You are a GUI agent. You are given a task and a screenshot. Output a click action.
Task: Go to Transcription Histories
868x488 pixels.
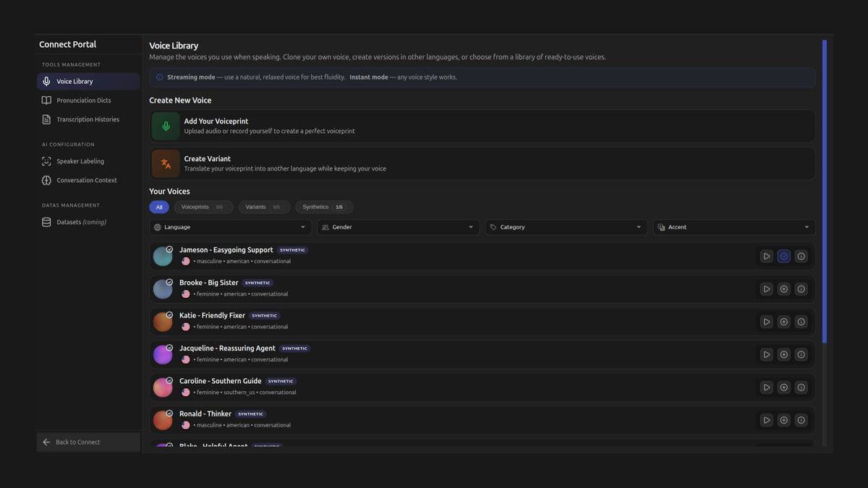click(x=88, y=119)
